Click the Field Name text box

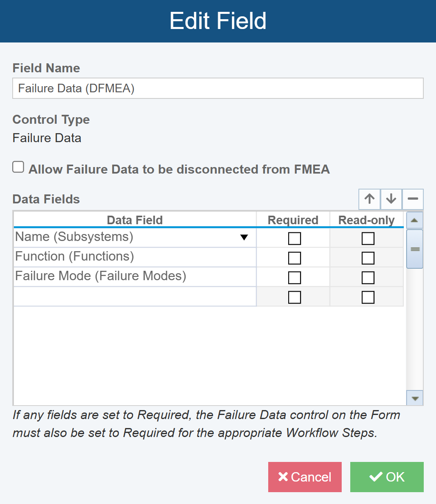(x=218, y=88)
